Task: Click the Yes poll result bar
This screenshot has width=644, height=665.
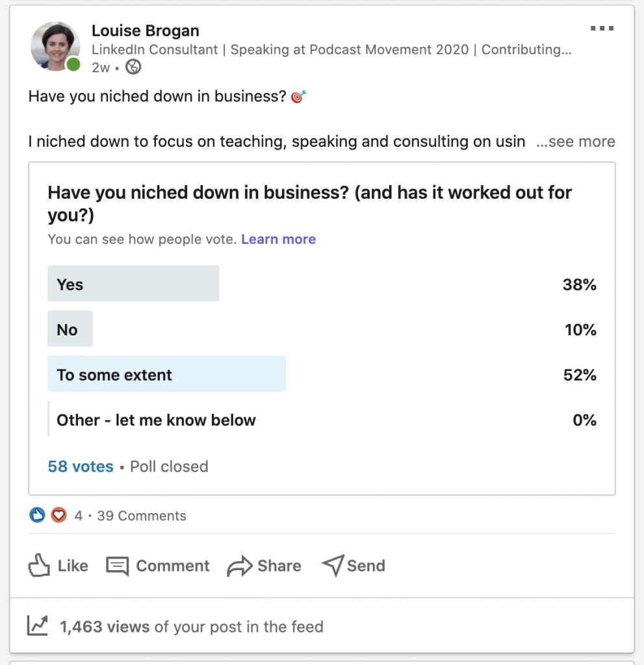Action: click(133, 284)
